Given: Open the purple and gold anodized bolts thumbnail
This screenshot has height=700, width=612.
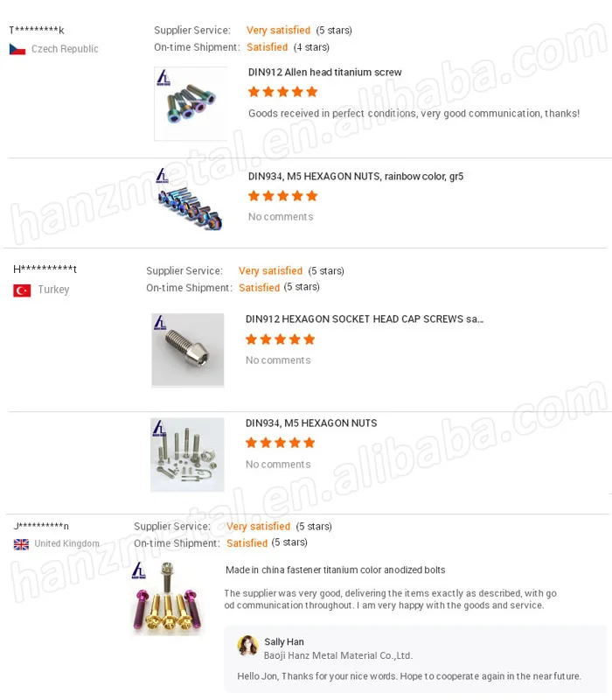Looking at the screenshot, I should 168,598.
